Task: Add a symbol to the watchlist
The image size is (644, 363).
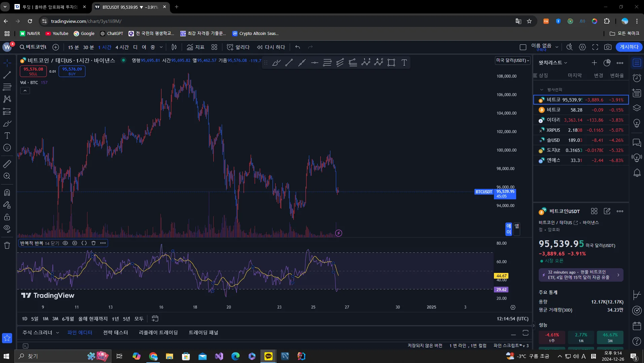Action: (x=594, y=63)
